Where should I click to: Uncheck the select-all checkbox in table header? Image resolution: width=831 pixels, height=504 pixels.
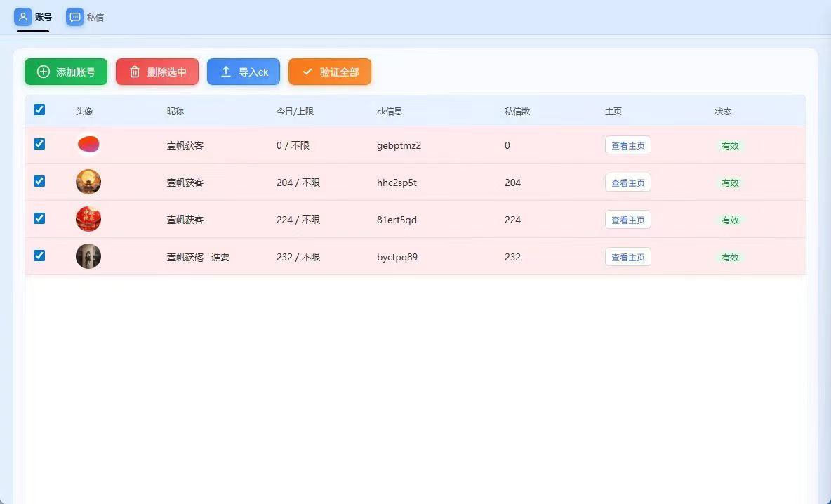tap(39, 110)
